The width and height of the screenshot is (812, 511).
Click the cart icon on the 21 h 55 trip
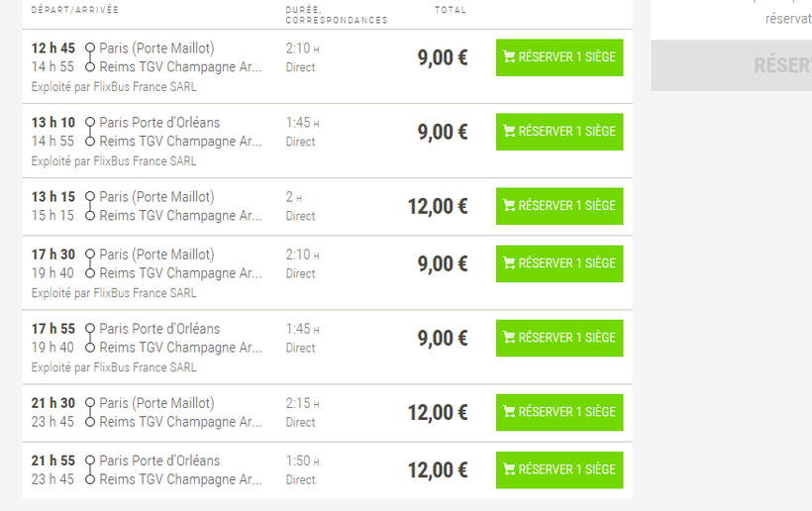point(509,469)
